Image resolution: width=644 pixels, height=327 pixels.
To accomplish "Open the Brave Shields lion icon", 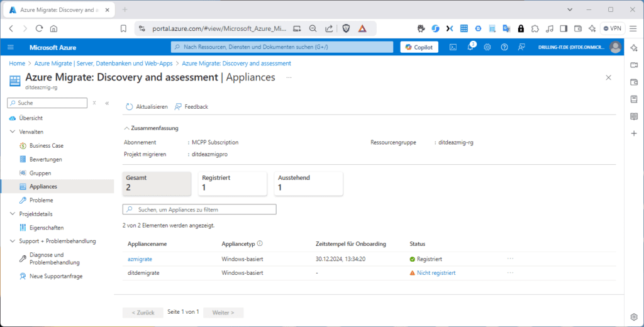I will coord(347,29).
